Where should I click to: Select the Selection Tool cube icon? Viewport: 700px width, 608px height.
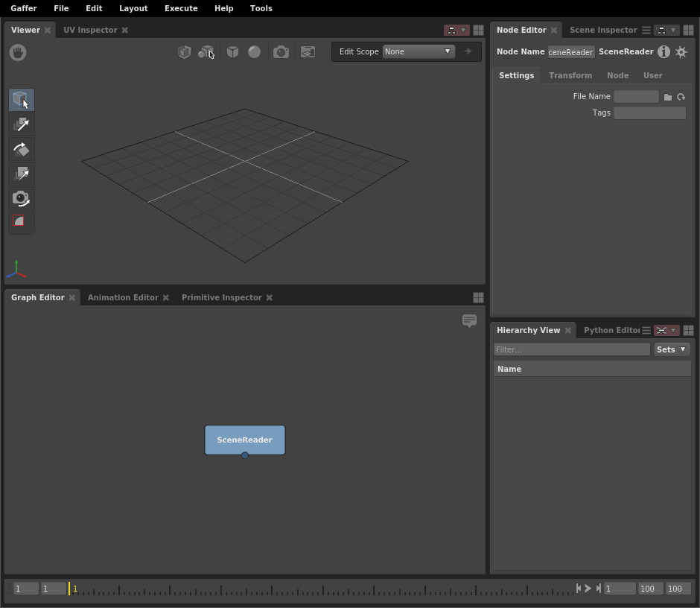[x=21, y=100]
